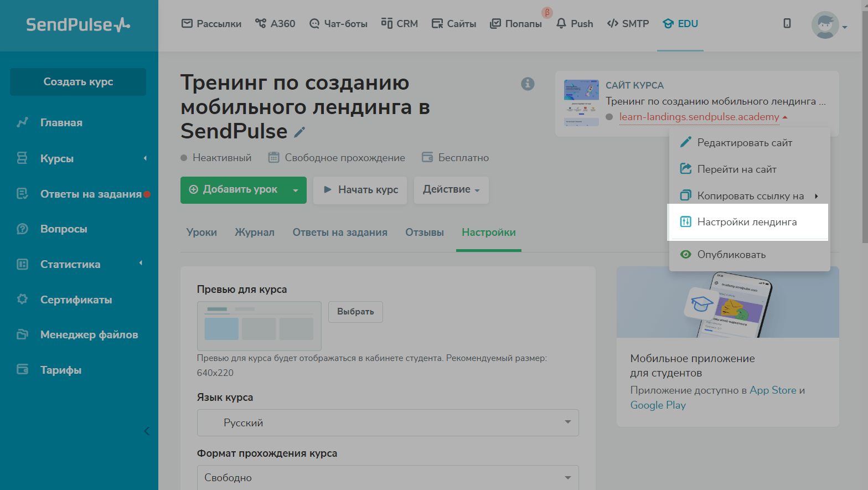
Task: Select Перейти на сайт menu item
Action: pyautogui.click(x=750, y=169)
